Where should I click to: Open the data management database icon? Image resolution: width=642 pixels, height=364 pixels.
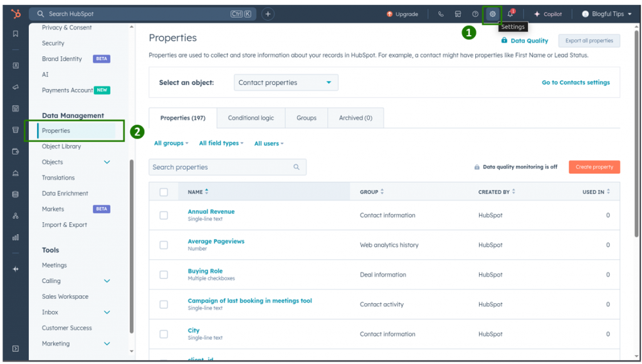[16, 194]
